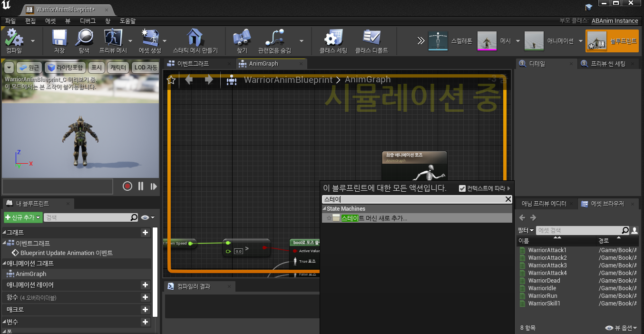Collapse the State Machines category
The image size is (644, 334).
[x=324, y=209]
